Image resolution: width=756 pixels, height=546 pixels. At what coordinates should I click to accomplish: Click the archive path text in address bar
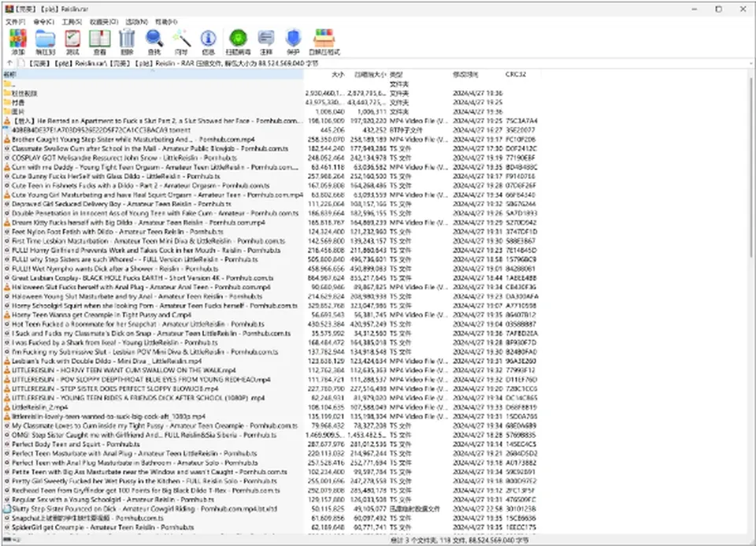click(173, 63)
